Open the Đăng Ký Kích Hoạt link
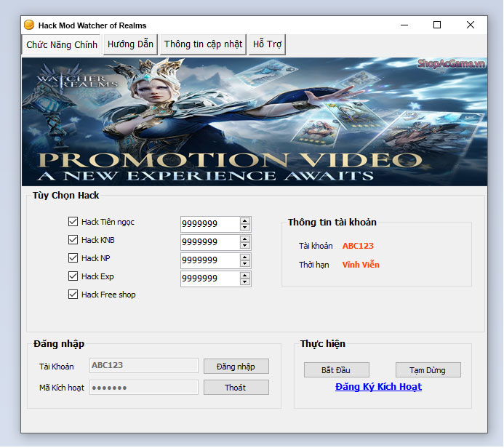This screenshot has height=448, width=504. (378, 387)
